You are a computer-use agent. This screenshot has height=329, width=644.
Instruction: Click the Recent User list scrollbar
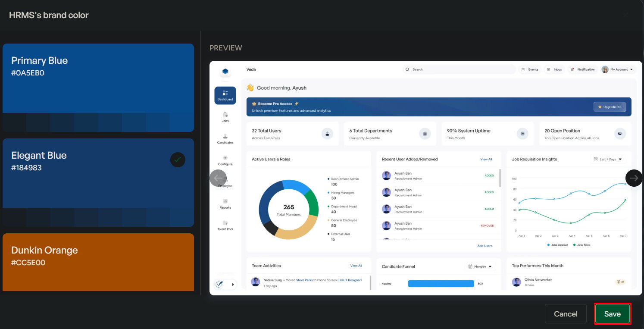click(x=500, y=178)
